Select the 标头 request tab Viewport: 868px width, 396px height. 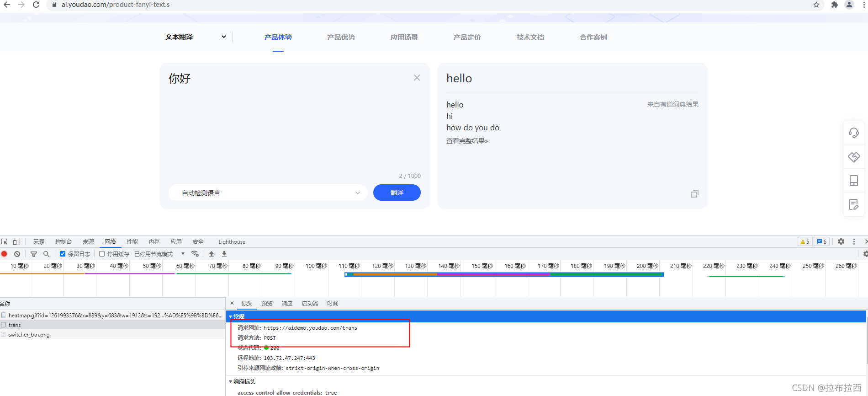tap(247, 304)
